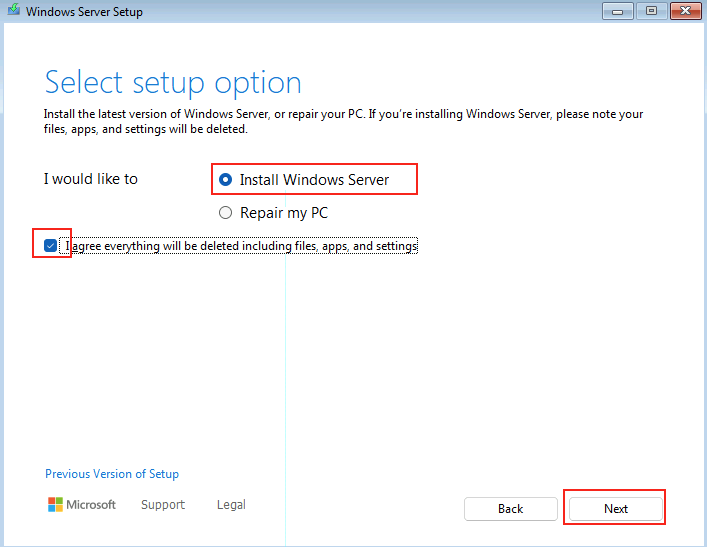This screenshot has height=547, width=707.
Task: Uncheck the agree everything will be deleted checkbox
Action: tap(50, 246)
